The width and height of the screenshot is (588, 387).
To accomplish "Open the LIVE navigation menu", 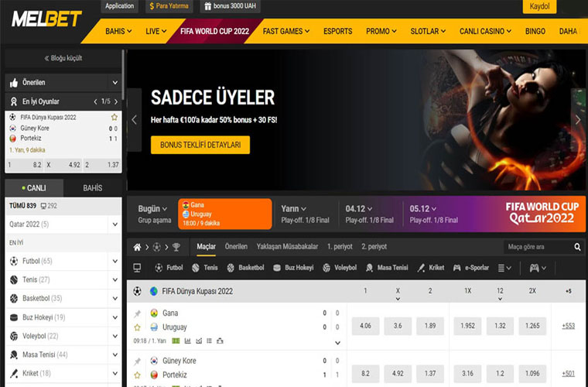I will tap(156, 32).
